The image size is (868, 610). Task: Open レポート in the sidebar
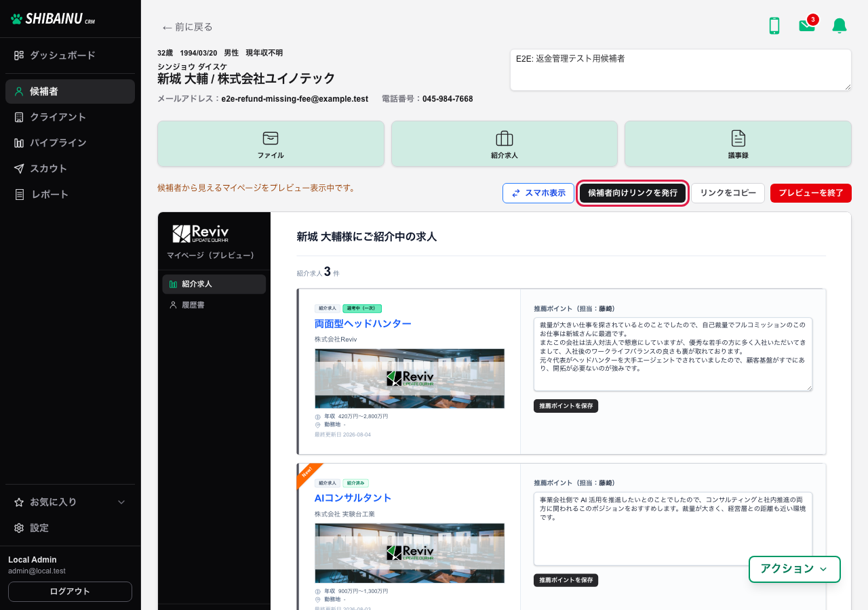click(x=71, y=195)
